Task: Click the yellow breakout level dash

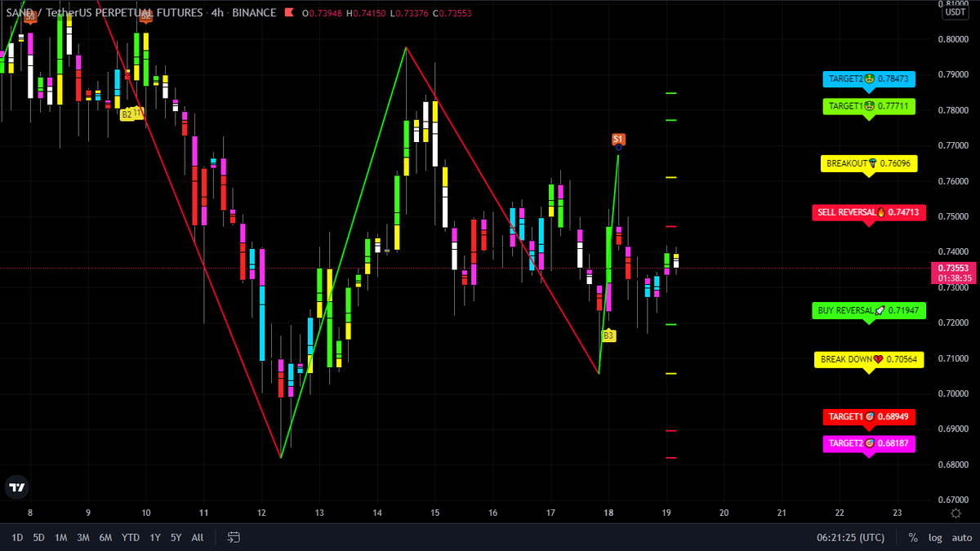Action: [671, 177]
